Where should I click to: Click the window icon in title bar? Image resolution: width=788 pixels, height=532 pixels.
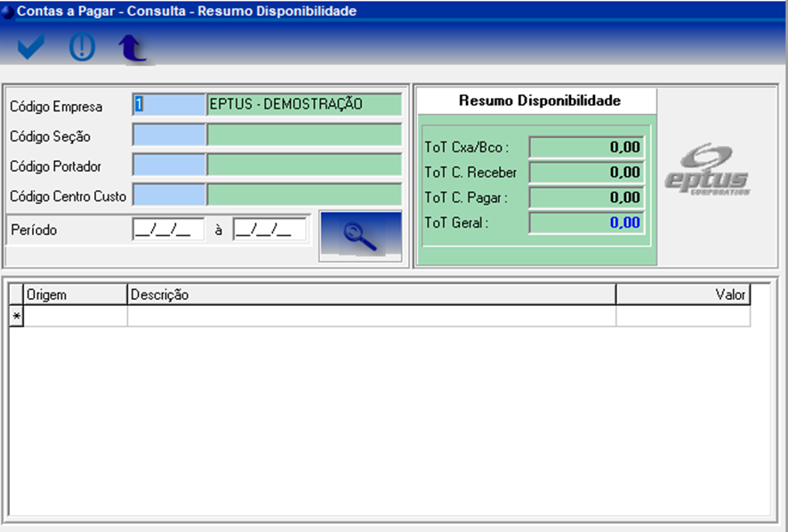[x=8, y=11]
